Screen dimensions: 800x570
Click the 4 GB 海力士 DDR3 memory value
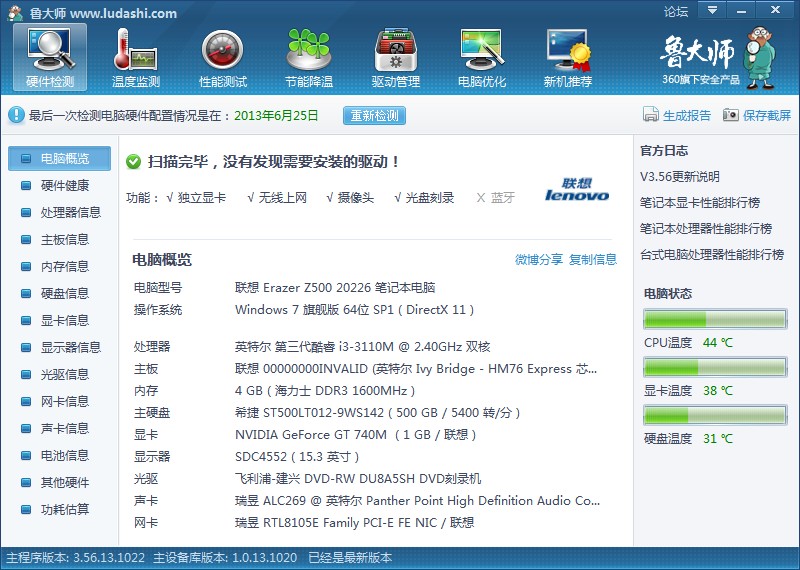(x=325, y=391)
